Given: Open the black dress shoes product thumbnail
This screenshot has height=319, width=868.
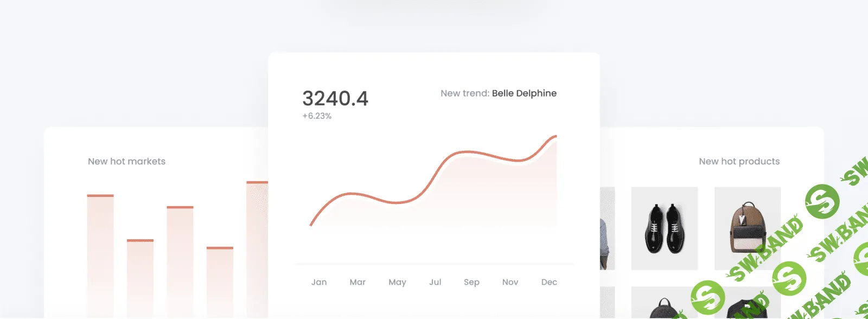Looking at the screenshot, I should pyautogui.click(x=664, y=228).
